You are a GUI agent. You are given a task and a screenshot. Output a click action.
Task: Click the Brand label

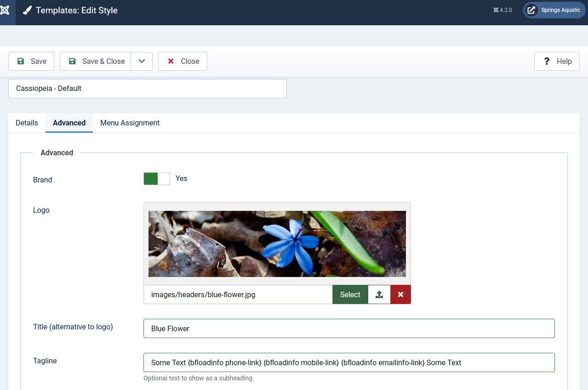click(x=43, y=180)
